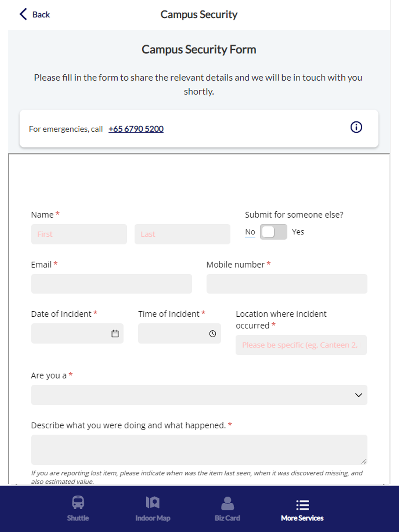
Task: Open the emergency info icon
Action: [356, 127]
